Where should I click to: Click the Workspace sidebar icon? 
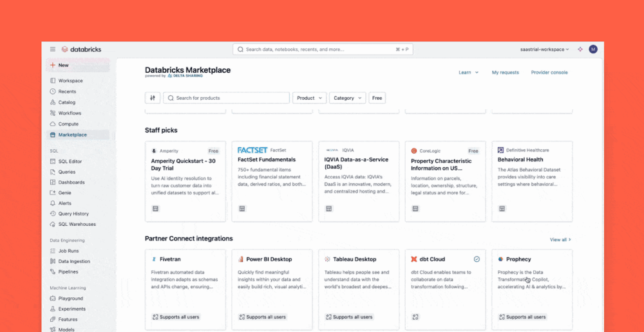[53, 81]
